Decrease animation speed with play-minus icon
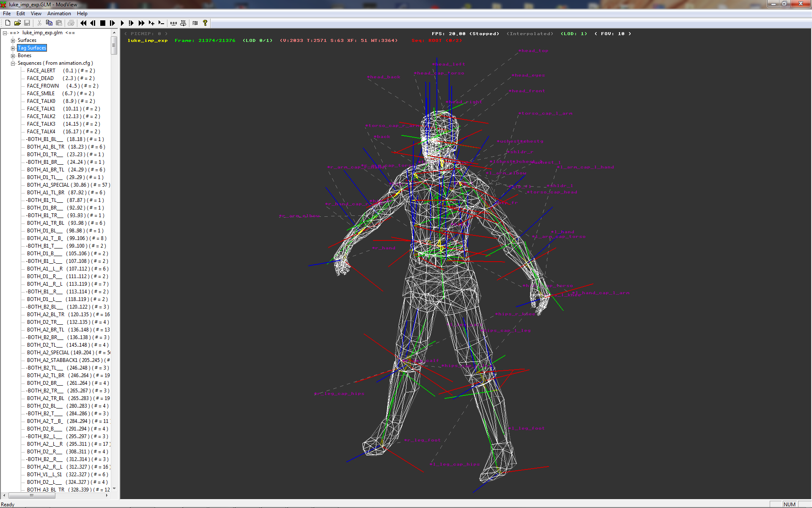Screen dimensions: 812x508 [161, 23]
